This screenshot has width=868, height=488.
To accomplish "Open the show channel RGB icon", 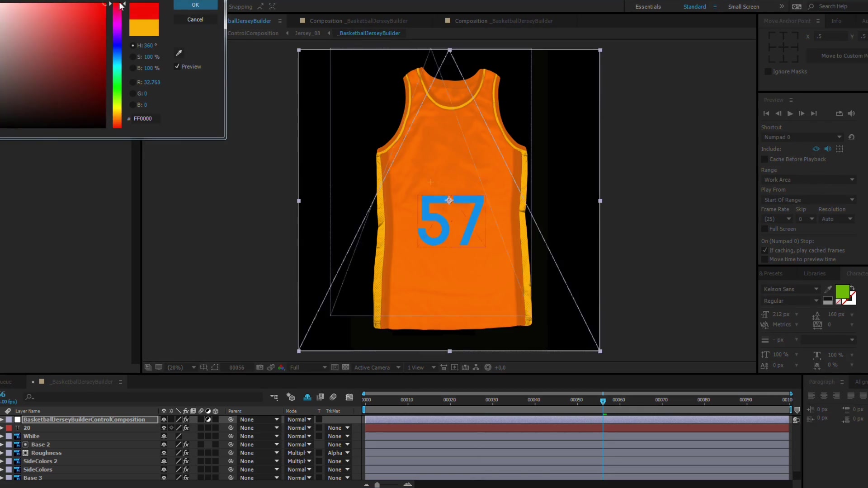I will (281, 367).
